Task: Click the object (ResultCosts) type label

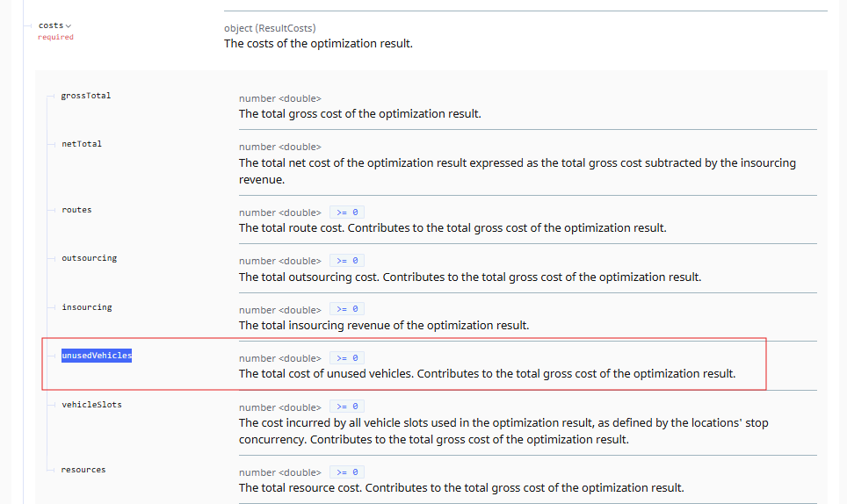Action: (x=270, y=28)
